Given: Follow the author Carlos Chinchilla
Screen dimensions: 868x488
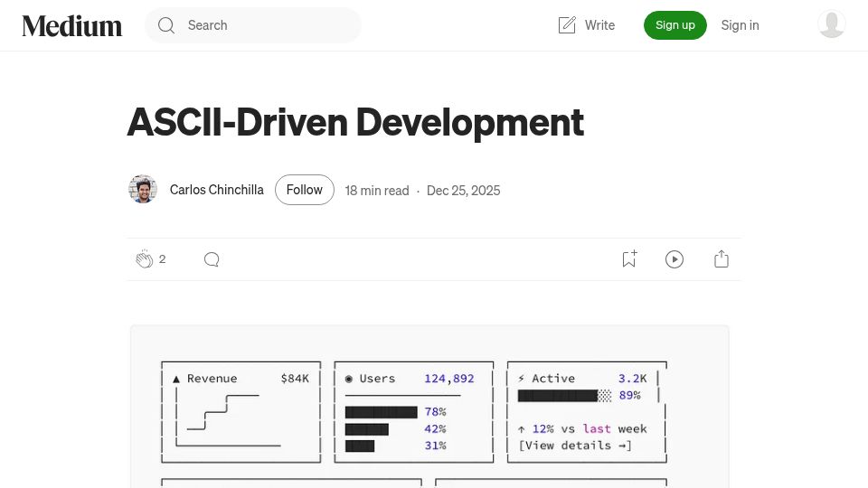Looking at the screenshot, I should (305, 190).
